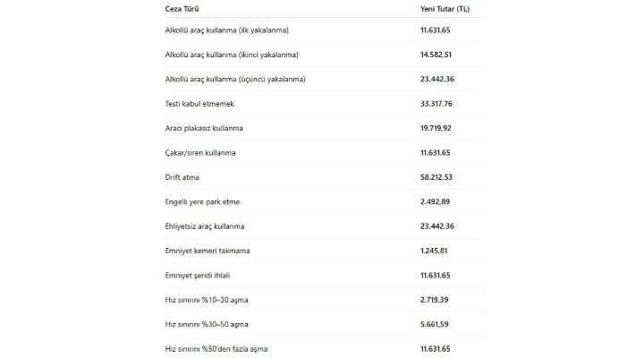644x358 pixels.
Task: Click the amount 5.661,59
Action: tap(435, 324)
